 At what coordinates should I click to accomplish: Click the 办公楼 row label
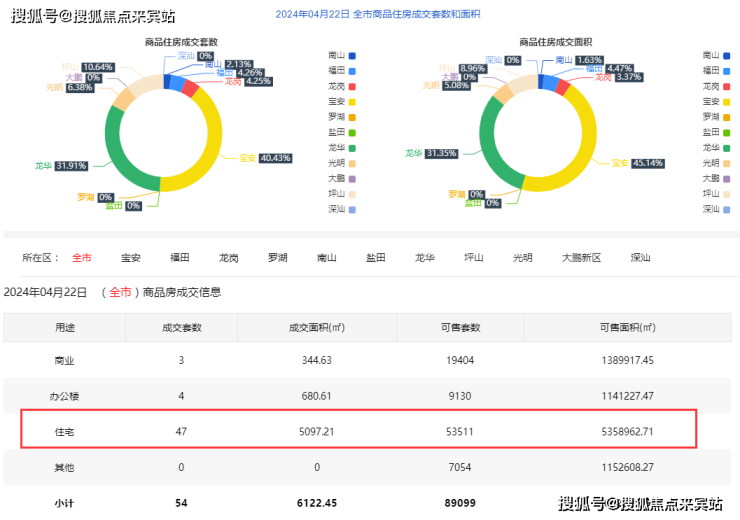point(65,396)
